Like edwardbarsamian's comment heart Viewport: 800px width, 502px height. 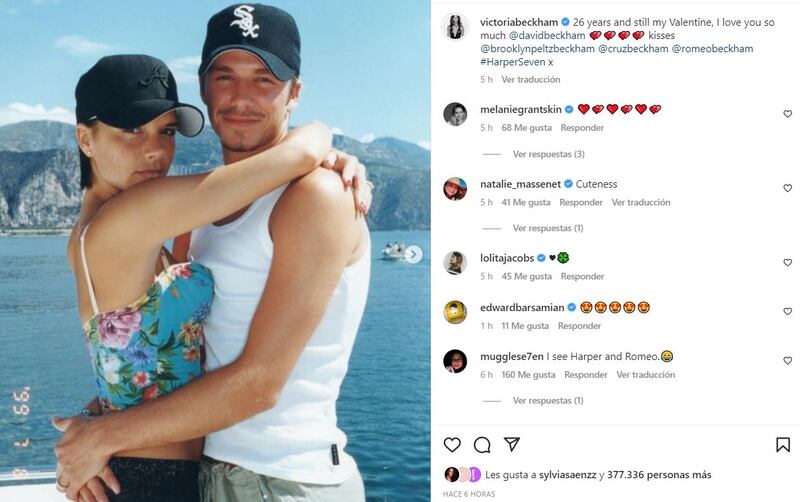(x=787, y=311)
